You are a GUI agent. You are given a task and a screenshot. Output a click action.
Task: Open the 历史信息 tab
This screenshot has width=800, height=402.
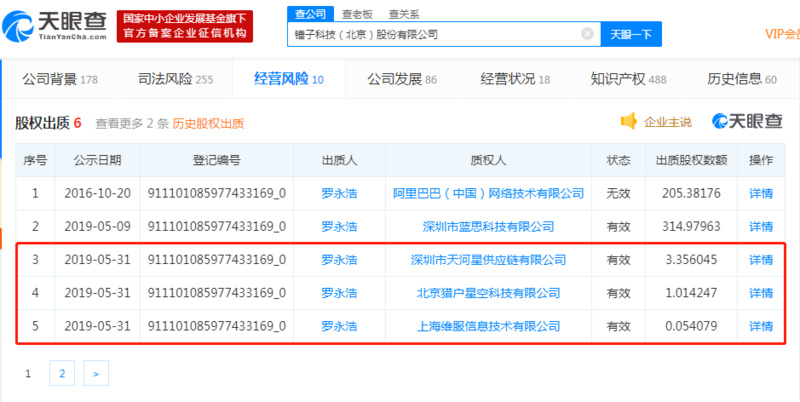point(742,79)
